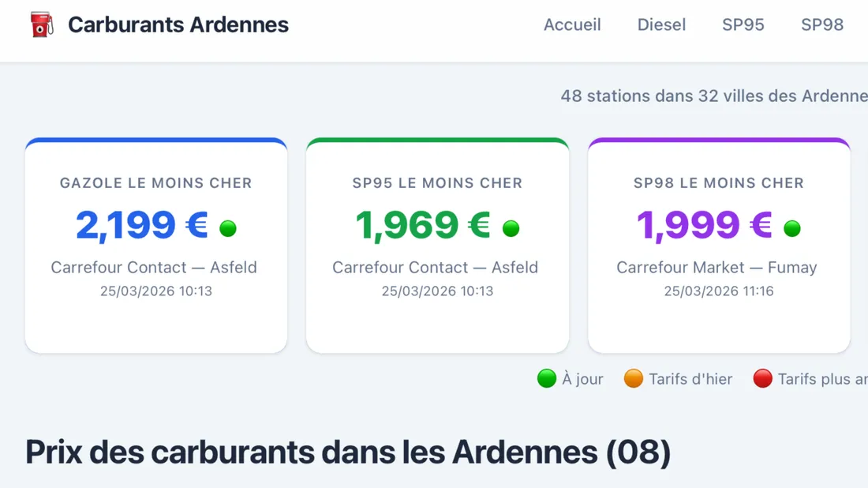Image resolution: width=868 pixels, height=488 pixels.
Task: Click 'Carrefour Market — Fumay' station name
Action: [716, 268]
